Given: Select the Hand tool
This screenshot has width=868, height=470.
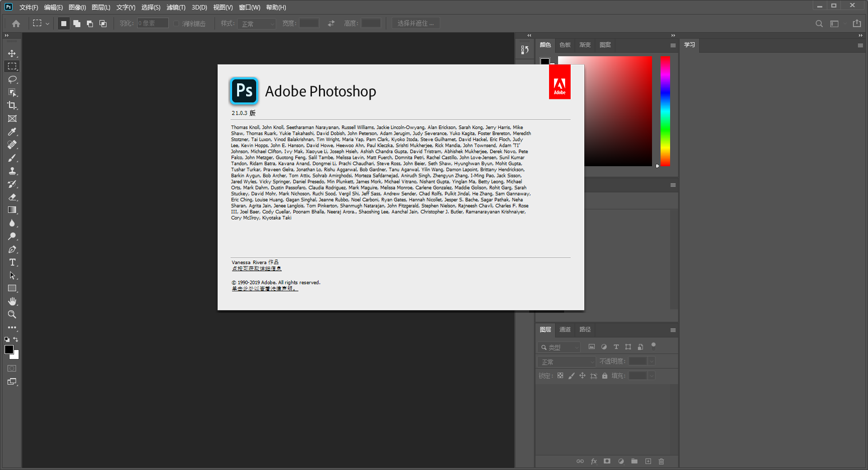Looking at the screenshot, I should point(12,301).
